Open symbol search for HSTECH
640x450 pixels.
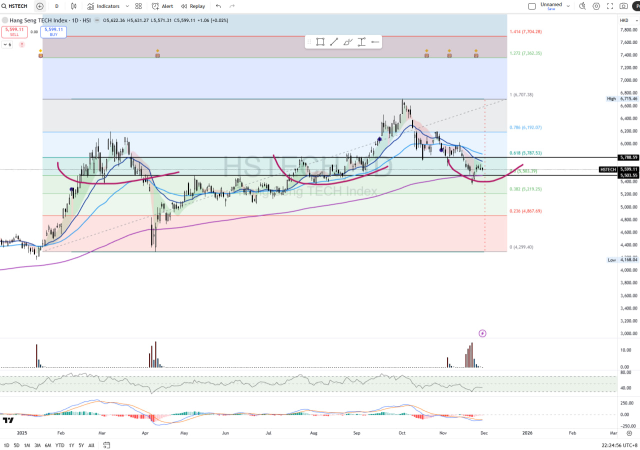(15, 6)
